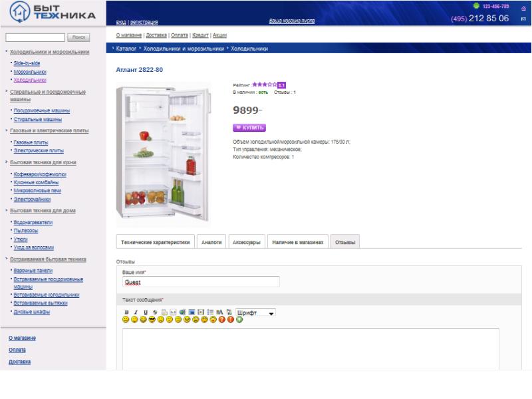Screen dimensions: 532x399
Task: Click the Ваше имя input field
Action: coord(201,281)
